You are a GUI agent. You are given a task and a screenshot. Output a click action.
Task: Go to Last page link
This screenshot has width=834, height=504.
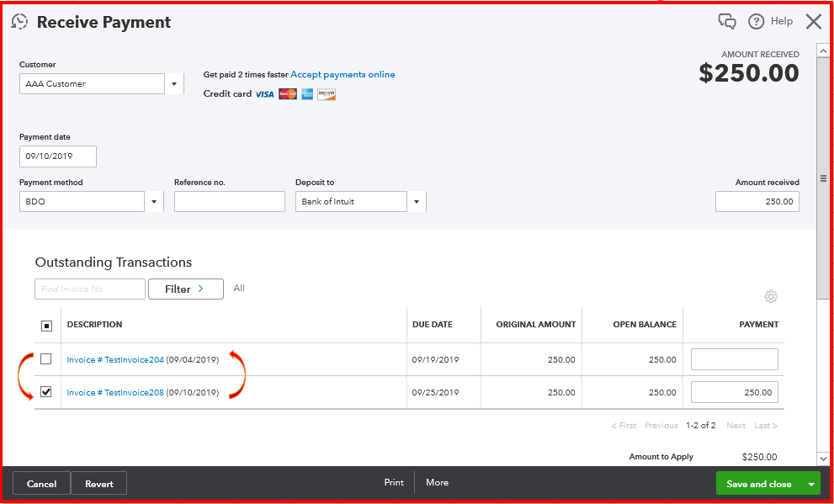coord(766,426)
